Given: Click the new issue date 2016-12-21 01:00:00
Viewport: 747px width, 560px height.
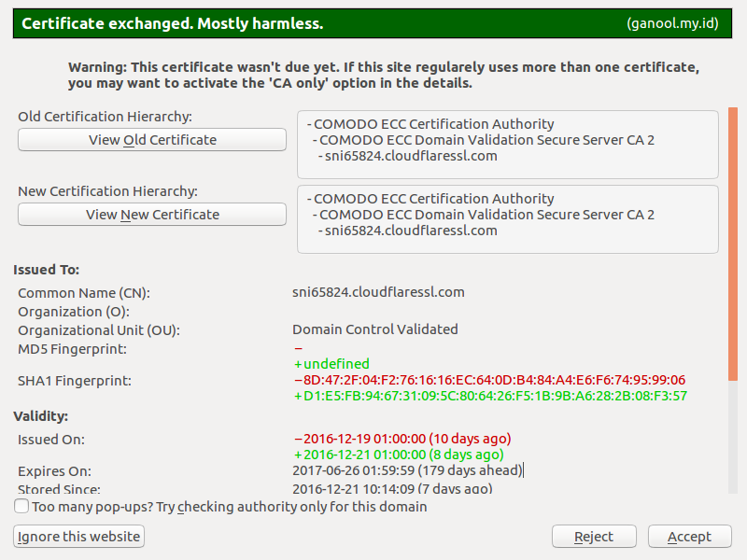Looking at the screenshot, I should tap(399, 455).
